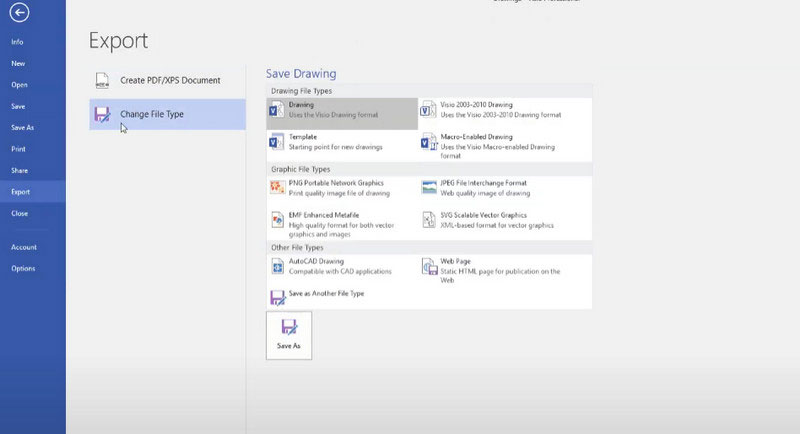
Task: Go to the Open page
Action: [19, 85]
